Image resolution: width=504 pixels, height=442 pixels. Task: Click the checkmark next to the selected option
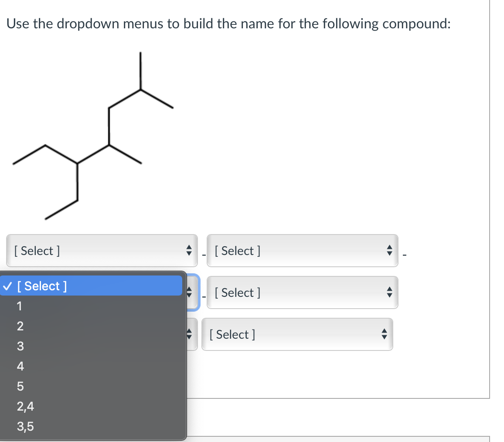[7, 286]
